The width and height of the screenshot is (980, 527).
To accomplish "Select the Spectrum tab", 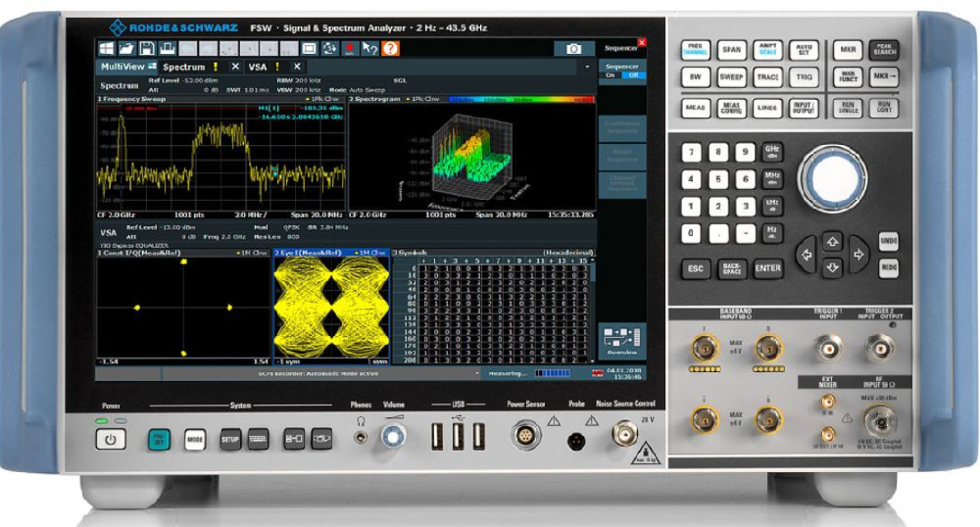I will (x=184, y=67).
